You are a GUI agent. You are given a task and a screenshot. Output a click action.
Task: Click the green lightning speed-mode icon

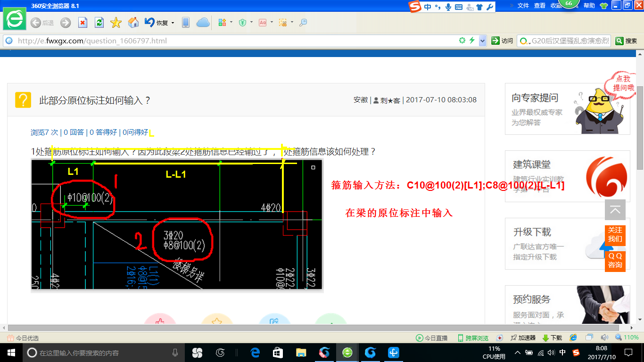tap(472, 41)
